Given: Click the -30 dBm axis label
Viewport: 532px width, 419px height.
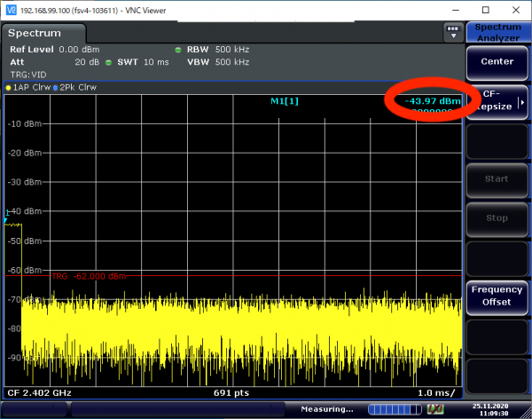Looking at the screenshot, I should point(25,183).
